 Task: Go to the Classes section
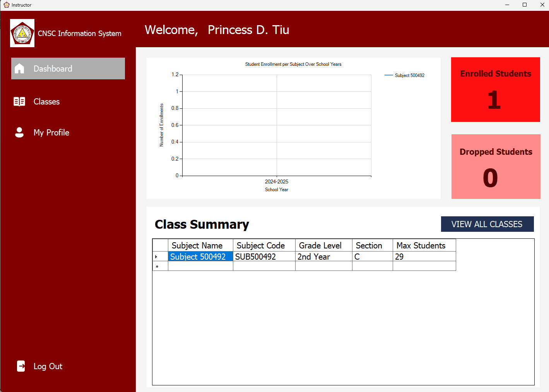[46, 101]
